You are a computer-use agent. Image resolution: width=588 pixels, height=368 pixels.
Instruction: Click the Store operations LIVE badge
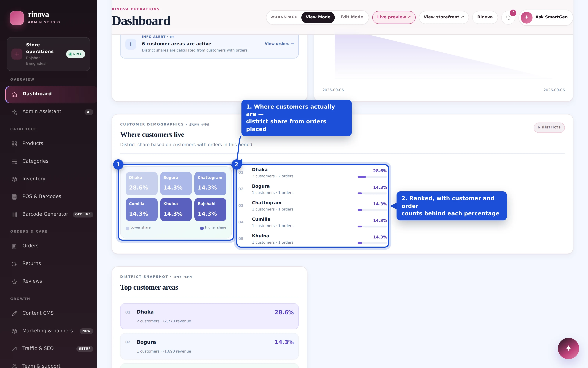click(76, 54)
